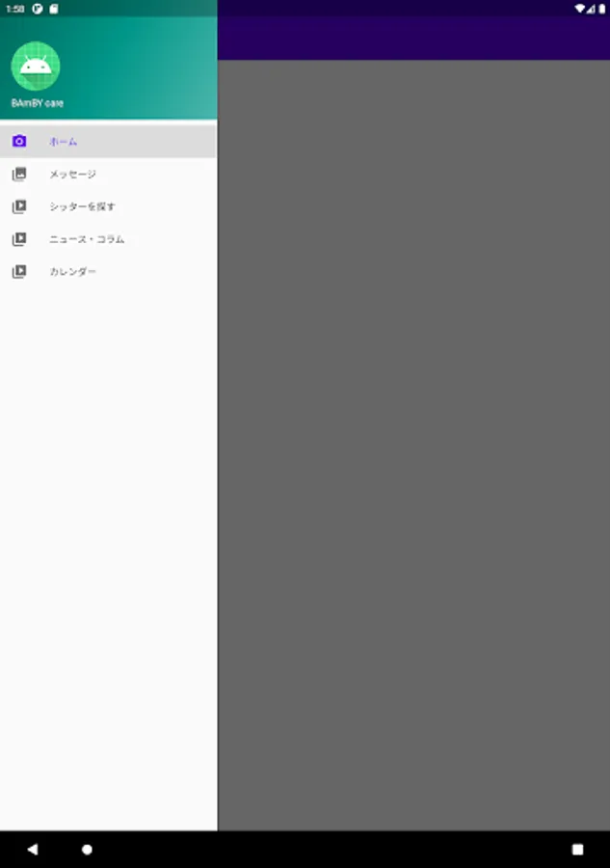Tap the Android robot avatar in drawer header

pos(36,66)
